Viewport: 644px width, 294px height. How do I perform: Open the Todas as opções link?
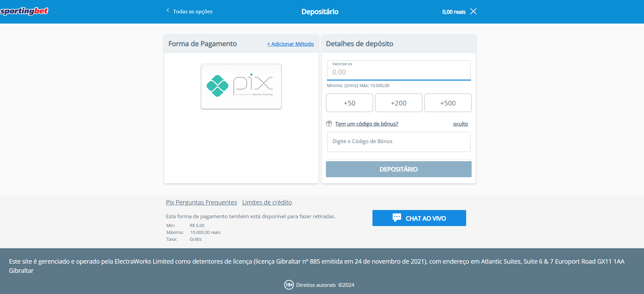[193, 11]
